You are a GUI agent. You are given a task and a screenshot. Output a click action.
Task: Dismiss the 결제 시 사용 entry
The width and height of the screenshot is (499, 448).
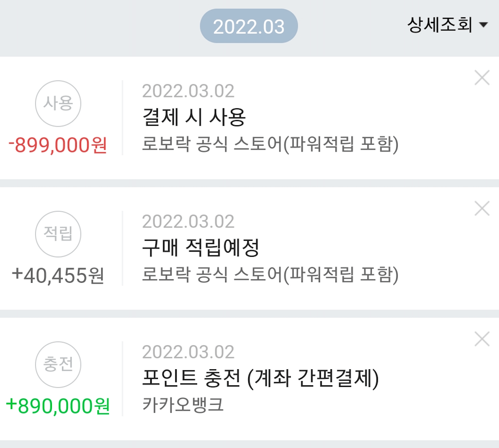(x=482, y=78)
